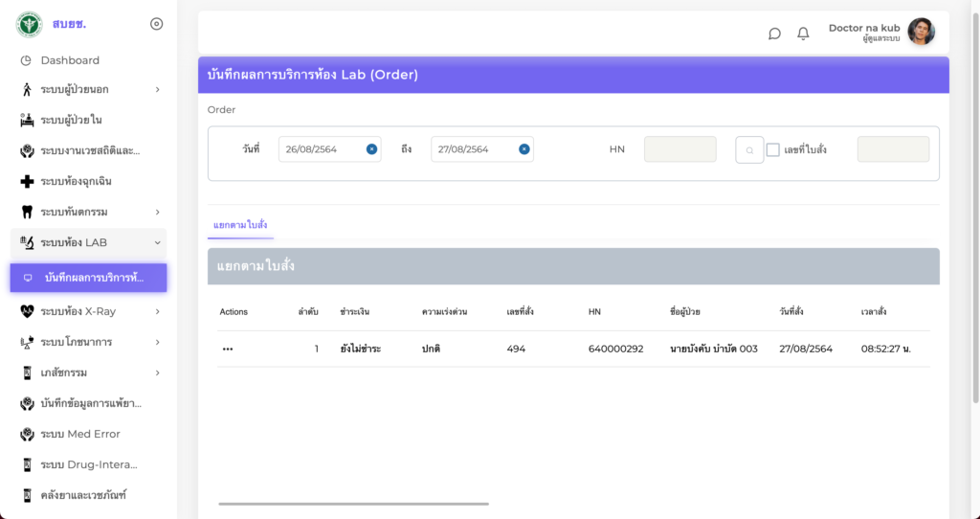Screen dimensions: 980x519
Task: Open the ระบบห้องฉุกเฉิน emergency cross icon menu
Action: pyautogui.click(x=27, y=181)
